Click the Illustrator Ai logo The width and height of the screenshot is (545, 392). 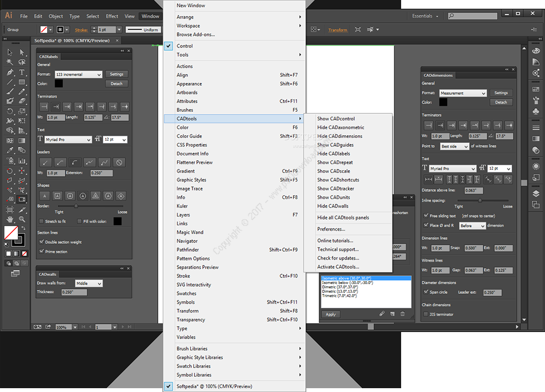pyautogui.click(x=9, y=16)
